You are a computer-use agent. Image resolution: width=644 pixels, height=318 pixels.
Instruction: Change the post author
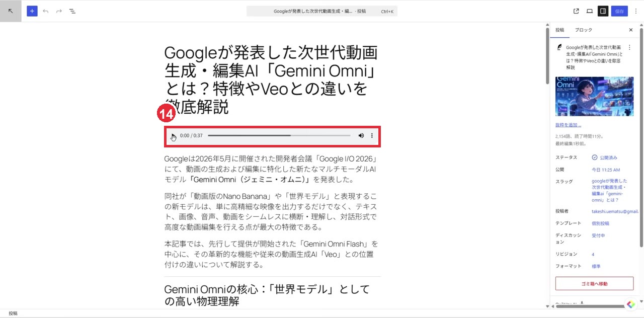tap(615, 211)
